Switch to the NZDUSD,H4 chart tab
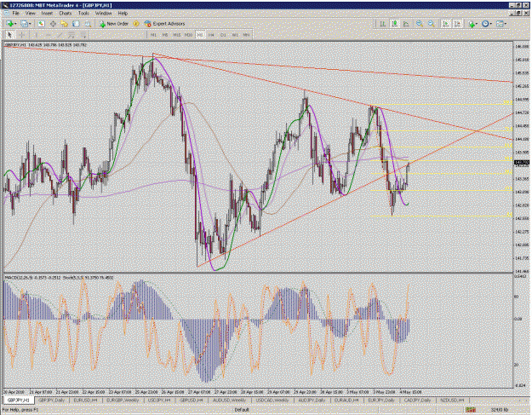Screen dimensions: 532x415 click(452, 401)
